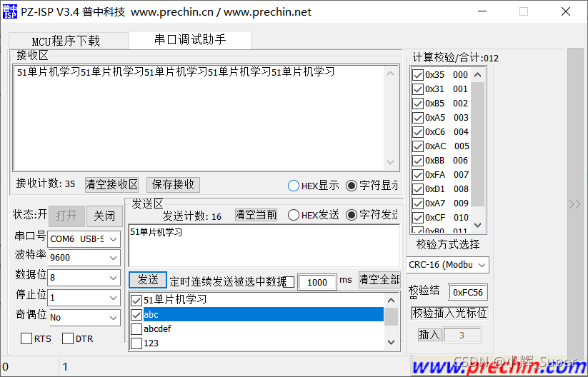Screen dimensions: 588x377
Task: Click the 保存接收 button
Action: pos(173,185)
